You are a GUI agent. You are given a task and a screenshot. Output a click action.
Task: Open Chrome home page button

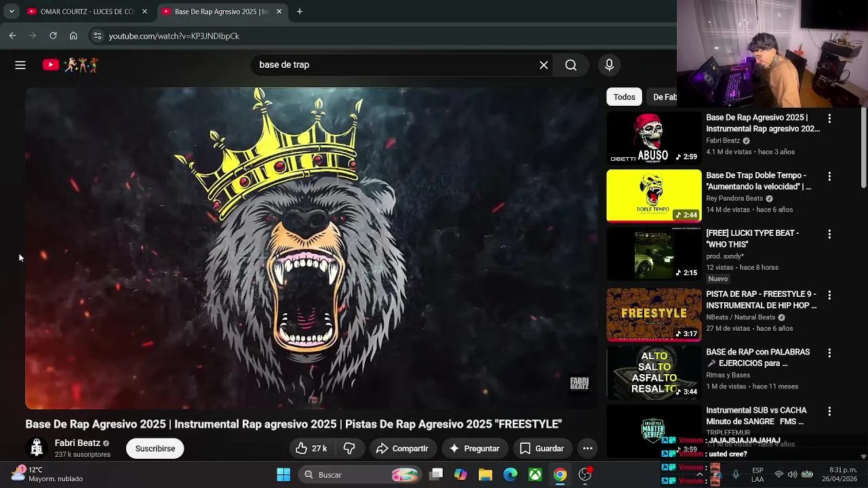pyautogui.click(x=73, y=35)
